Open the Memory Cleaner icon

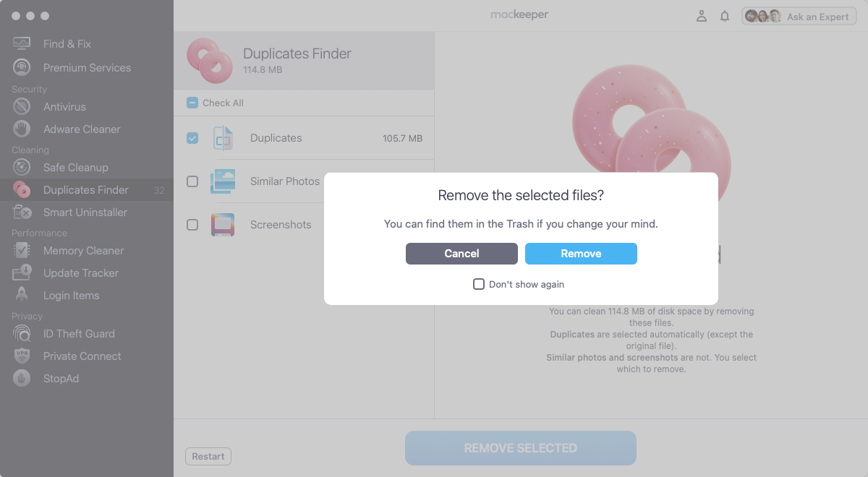[x=22, y=250]
